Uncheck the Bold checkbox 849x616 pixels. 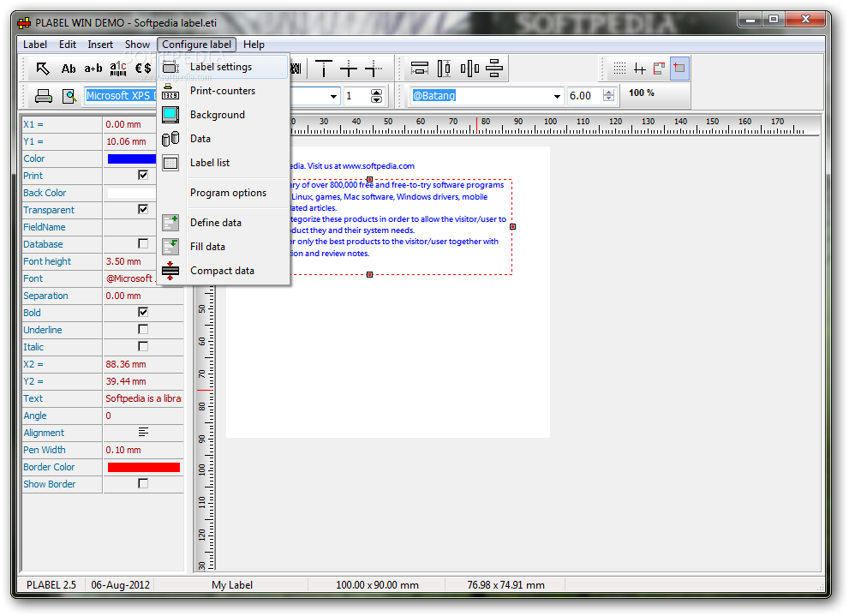143,312
